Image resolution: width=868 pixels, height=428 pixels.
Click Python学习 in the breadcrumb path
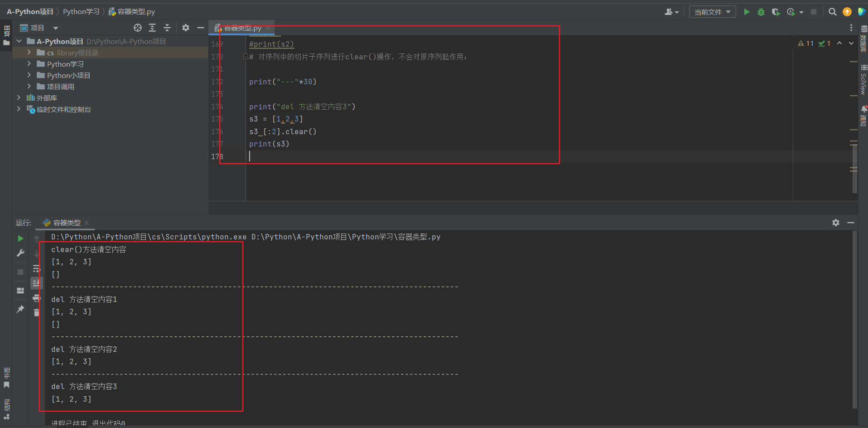coord(81,12)
